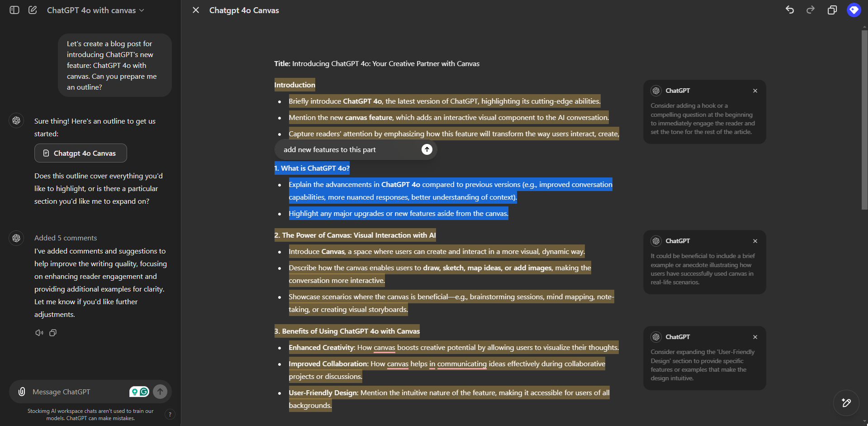The image size is (868, 426).
Task: Submit the 'add new features to this part' prompt
Action: point(427,149)
